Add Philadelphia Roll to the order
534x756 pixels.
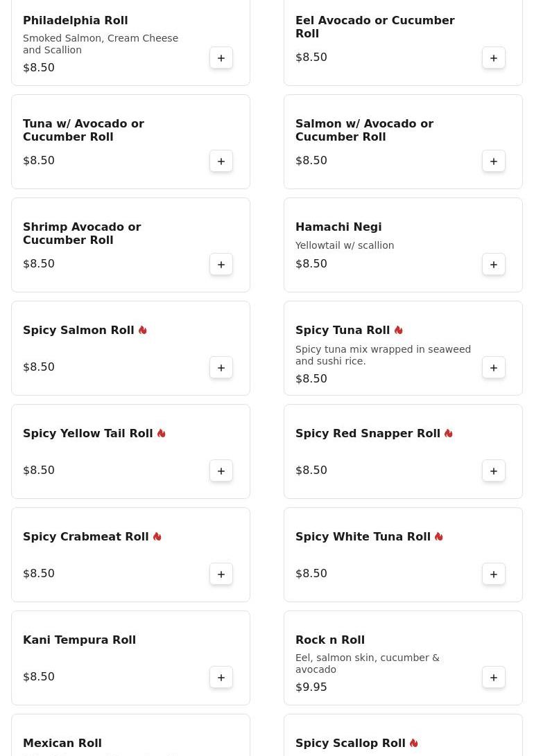coord(221,58)
